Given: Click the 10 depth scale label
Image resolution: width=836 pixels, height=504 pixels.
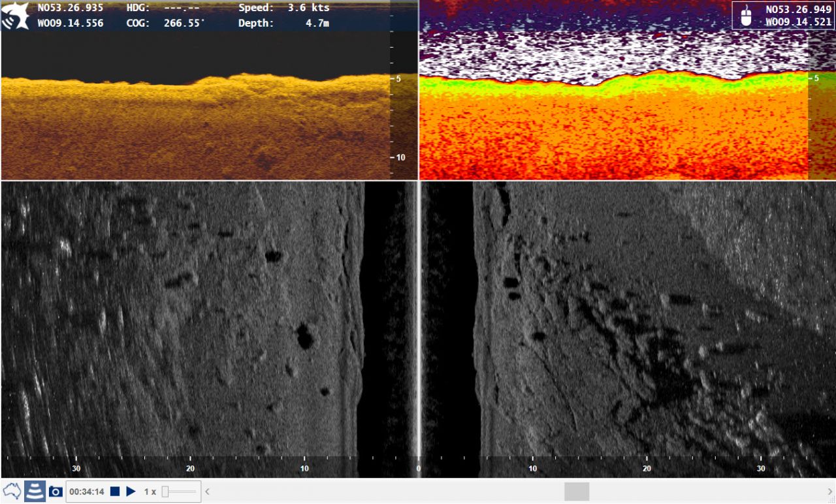Looking at the screenshot, I should coord(400,157).
